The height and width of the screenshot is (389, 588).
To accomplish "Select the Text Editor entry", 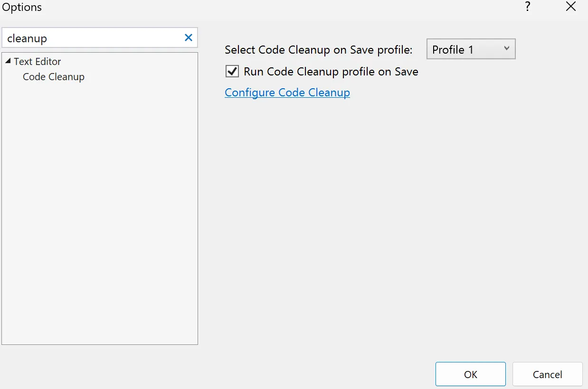I will coord(38,61).
